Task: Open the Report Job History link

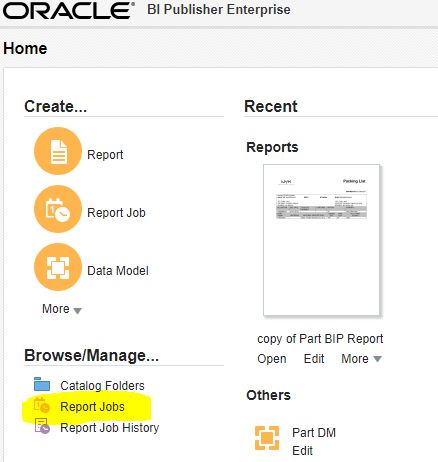Action: point(110,428)
